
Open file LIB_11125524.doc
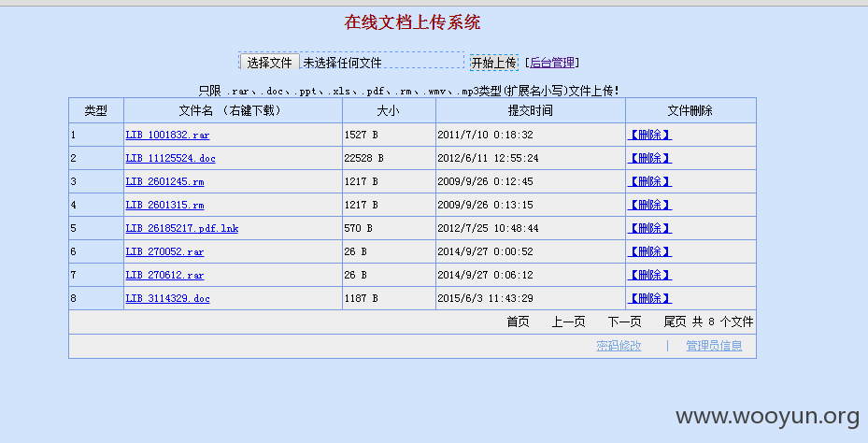(170, 158)
